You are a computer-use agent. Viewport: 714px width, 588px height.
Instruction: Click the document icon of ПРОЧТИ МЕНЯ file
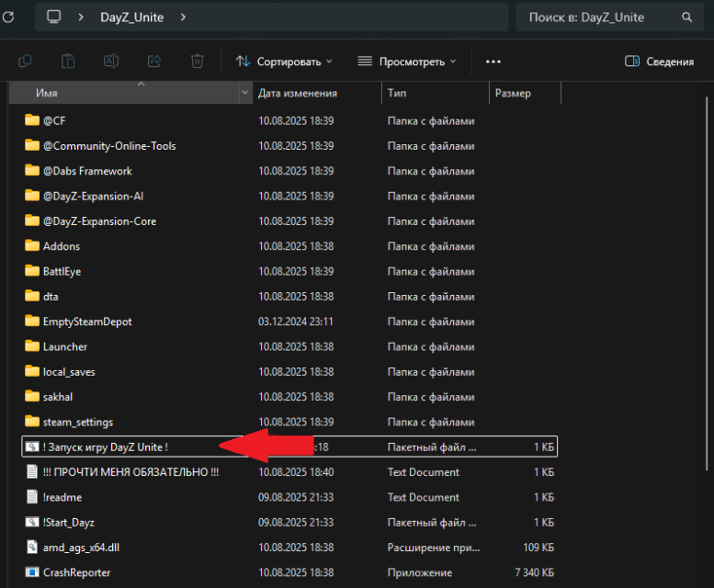pos(32,472)
